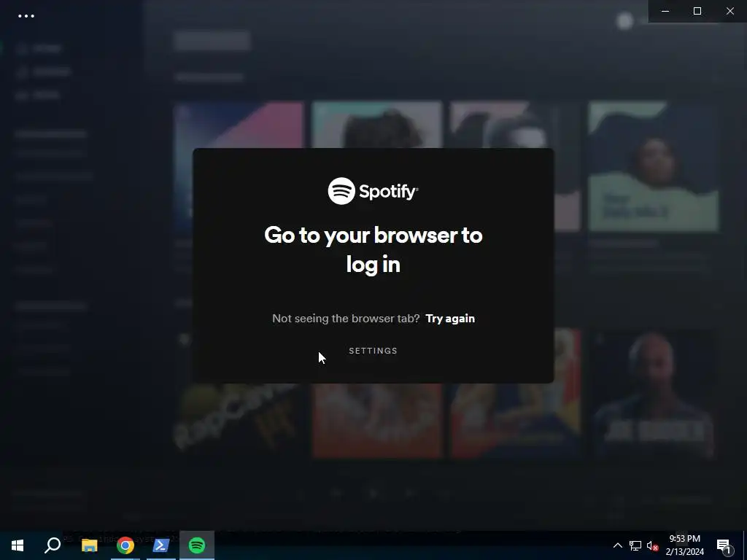747x560 pixels.
Task: Open the clock showing 9:53 PM
Action: (684, 545)
